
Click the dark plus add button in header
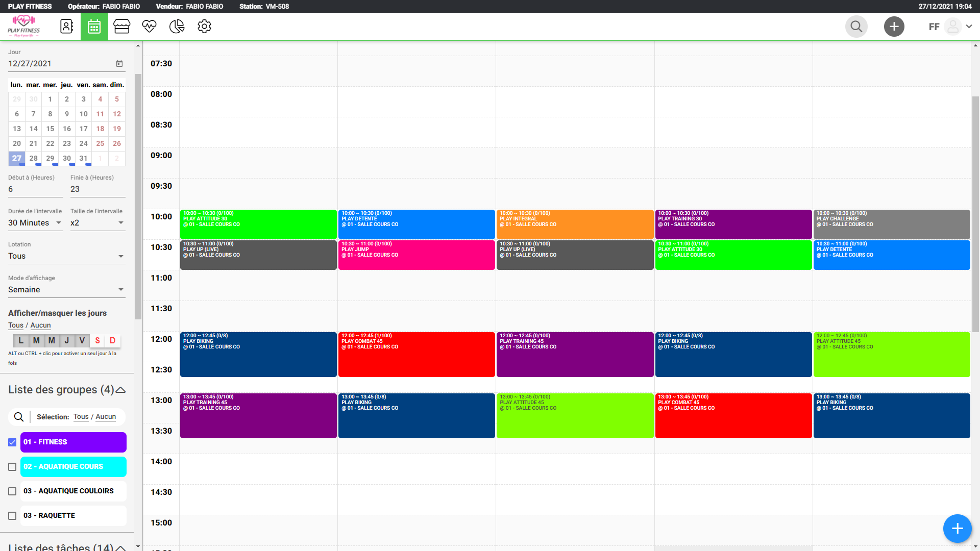(894, 27)
